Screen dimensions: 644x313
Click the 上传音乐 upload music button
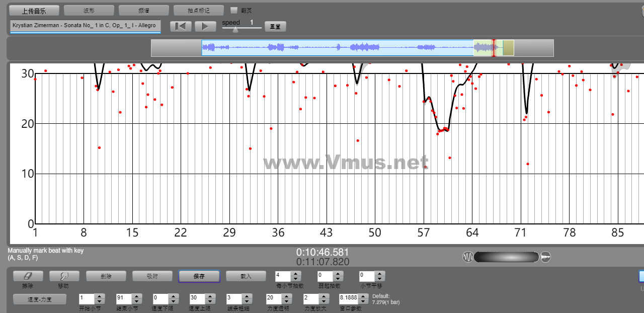34,11
